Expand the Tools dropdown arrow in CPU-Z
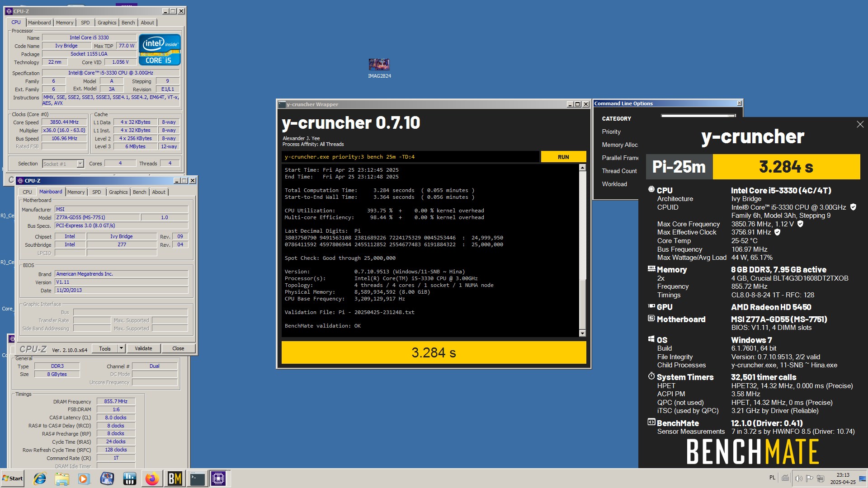Screen dimensions: 868x488 click(121, 348)
